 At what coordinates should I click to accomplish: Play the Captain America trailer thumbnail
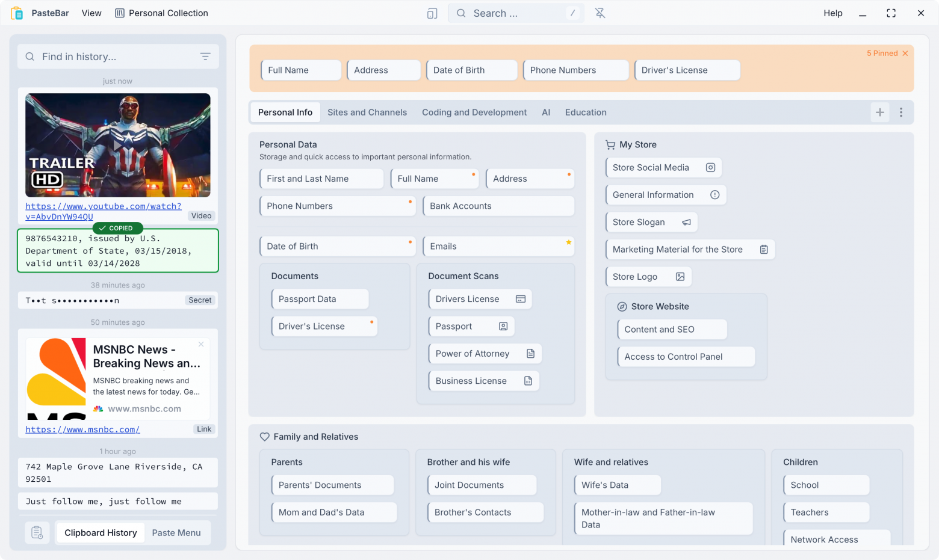(118, 145)
